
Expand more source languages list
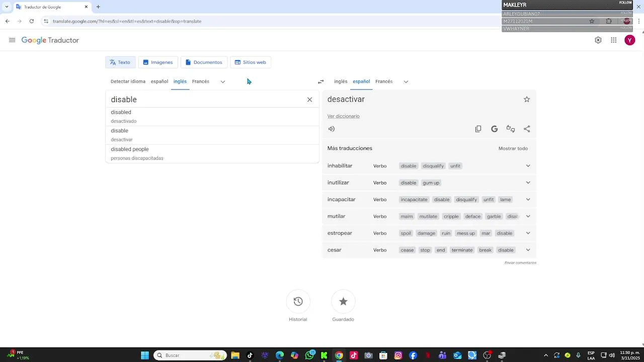(x=223, y=81)
